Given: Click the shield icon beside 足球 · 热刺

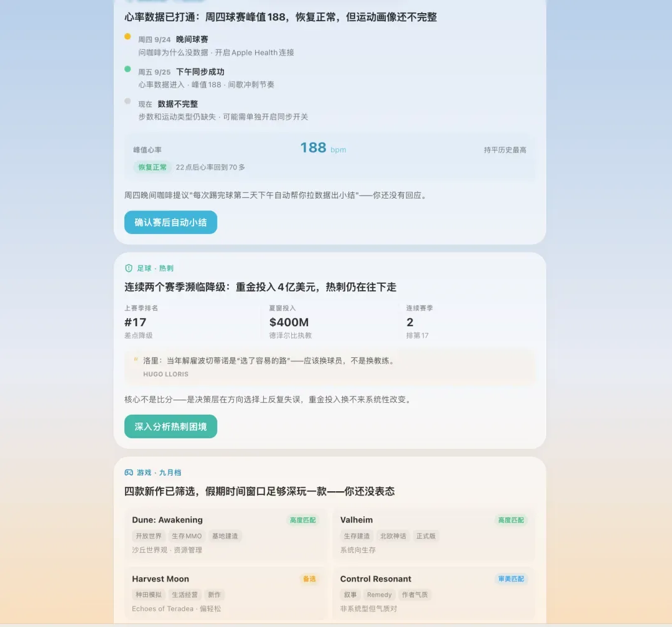Looking at the screenshot, I should point(129,268).
